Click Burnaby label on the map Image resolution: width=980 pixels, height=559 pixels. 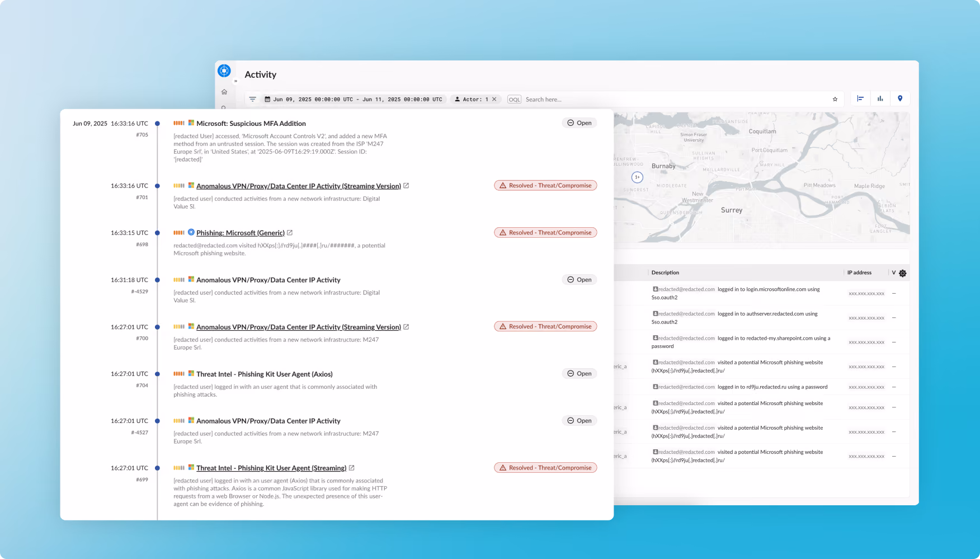pyautogui.click(x=663, y=166)
